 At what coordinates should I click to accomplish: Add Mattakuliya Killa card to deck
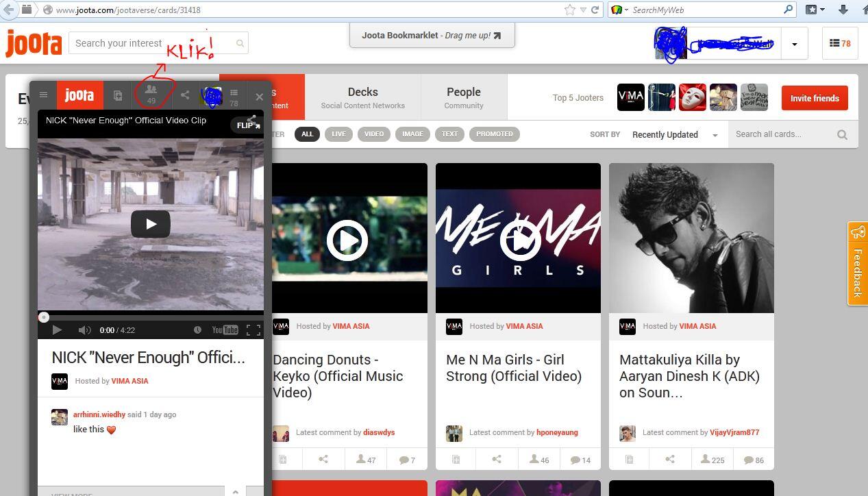pos(629,460)
